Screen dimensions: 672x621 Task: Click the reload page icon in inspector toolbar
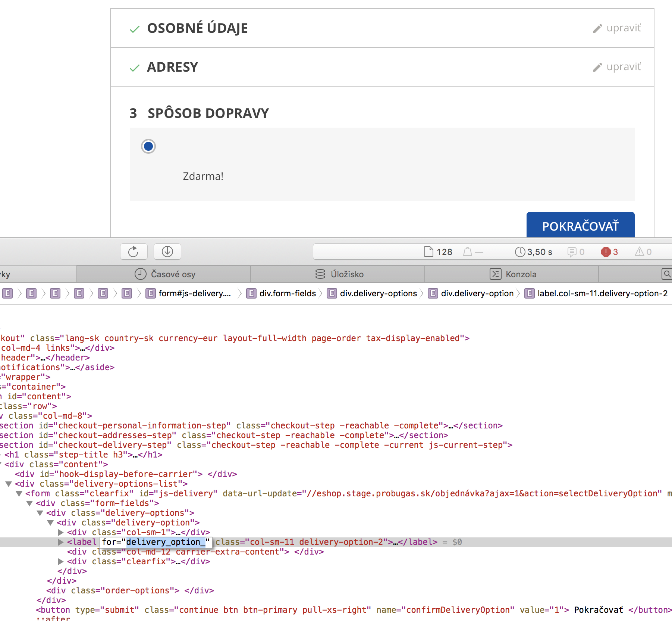[x=134, y=252]
